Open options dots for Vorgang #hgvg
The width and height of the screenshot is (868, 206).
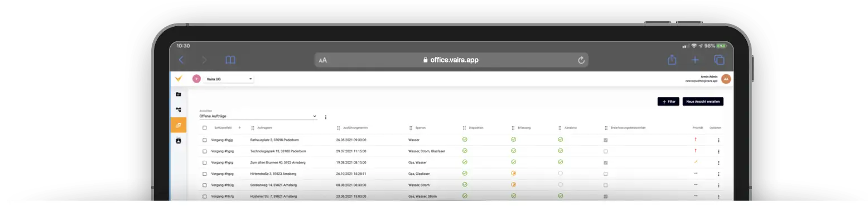coord(718,174)
